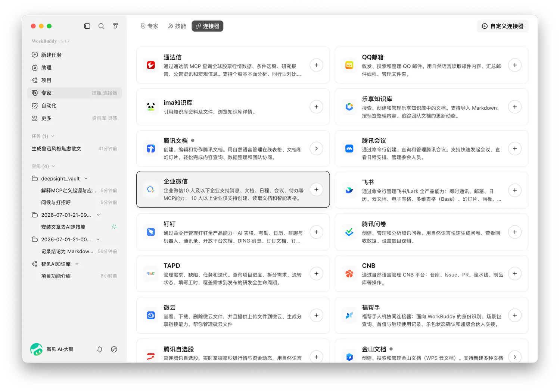
Task: Add the TAPD connector
Action: [x=316, y=274]
